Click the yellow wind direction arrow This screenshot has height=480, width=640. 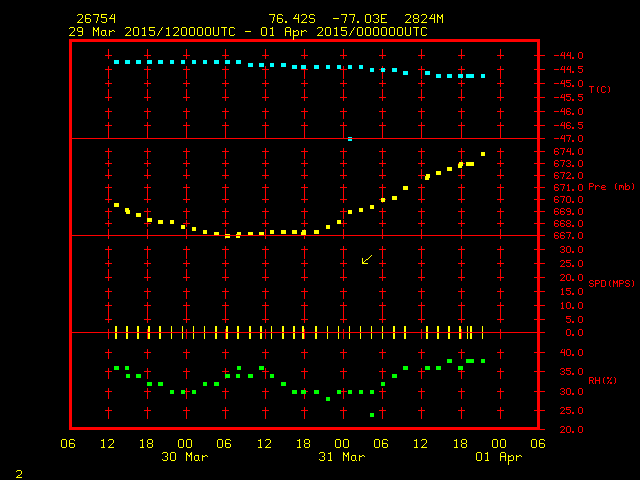coord(367,260)
